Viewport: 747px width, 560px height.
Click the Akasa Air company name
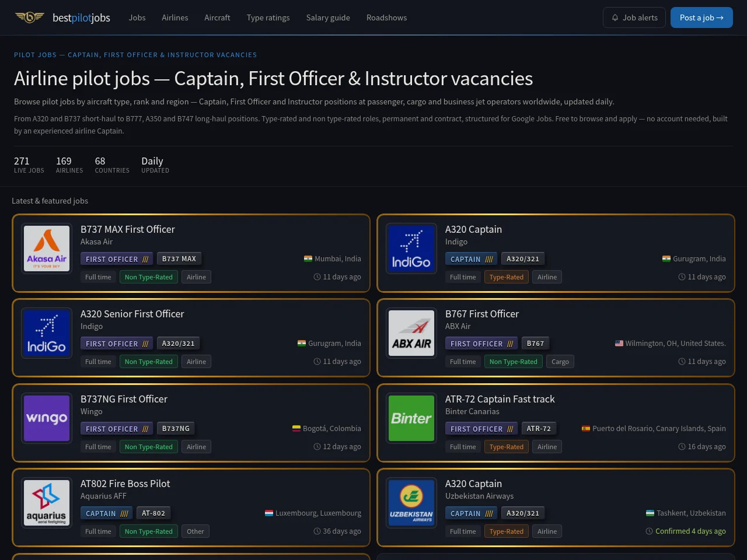coord(97,242)
